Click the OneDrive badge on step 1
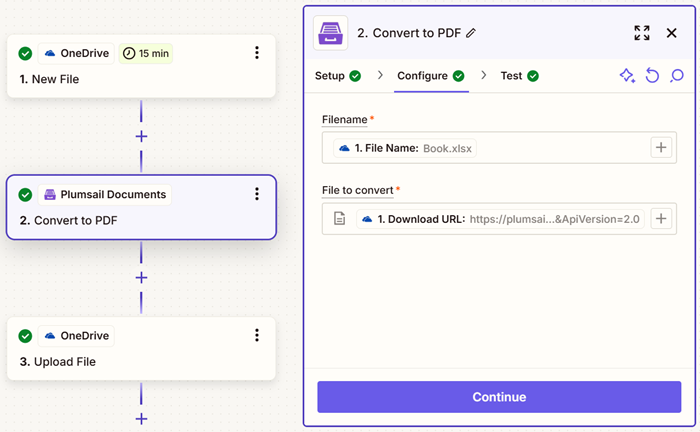The width and height of the screenshot is (700, 432). tap(76, 54)
